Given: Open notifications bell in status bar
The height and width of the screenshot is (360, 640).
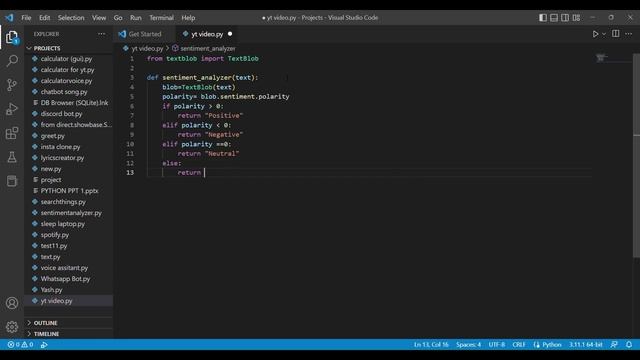Looking at the screenshot, I should coord(629,344).
